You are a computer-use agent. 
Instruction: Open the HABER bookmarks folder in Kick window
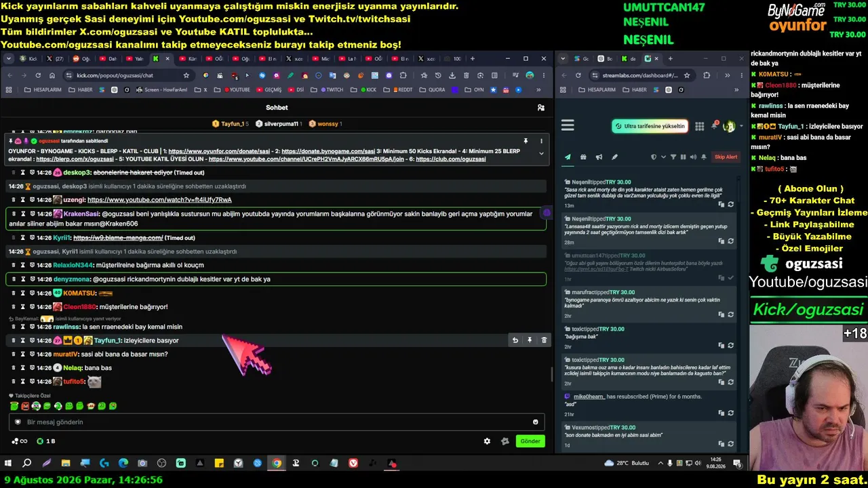[x=81, y=89]
